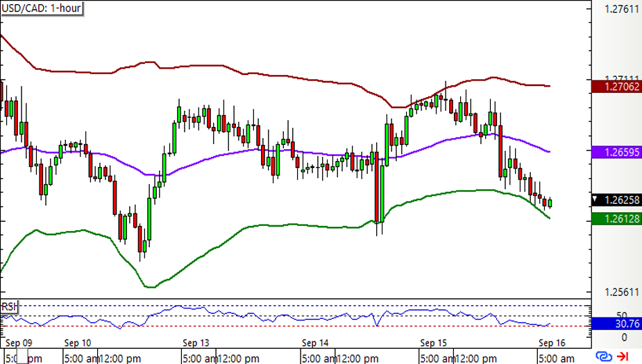Click the Sep 15 date label
This screenshot has width=642, height=364.
pos(433,343)
